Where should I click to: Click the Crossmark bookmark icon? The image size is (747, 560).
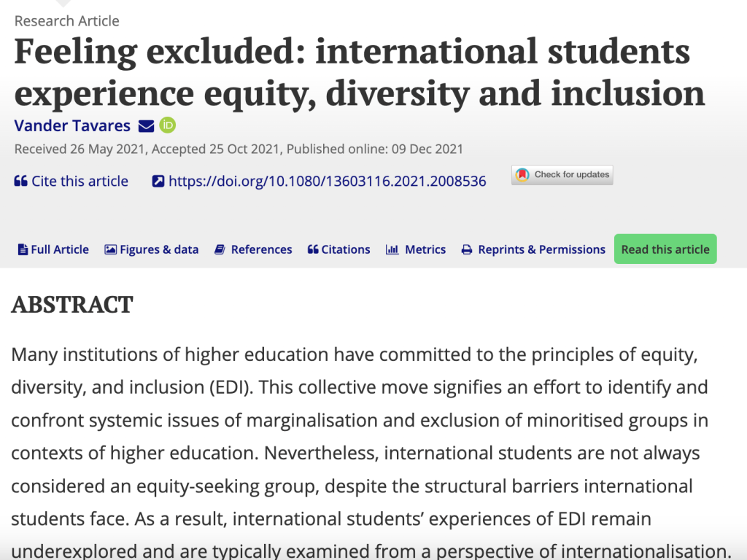click(x=522, y=175)
